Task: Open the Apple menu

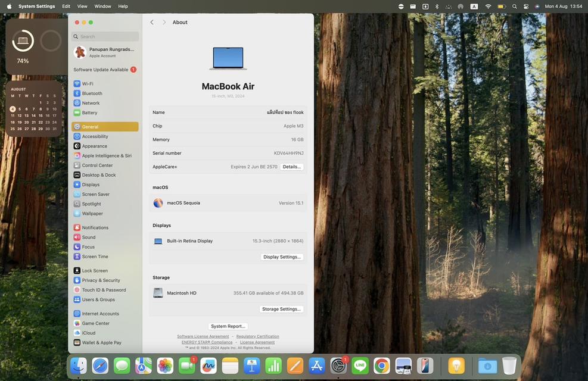Action: click(x=9, y=7)
